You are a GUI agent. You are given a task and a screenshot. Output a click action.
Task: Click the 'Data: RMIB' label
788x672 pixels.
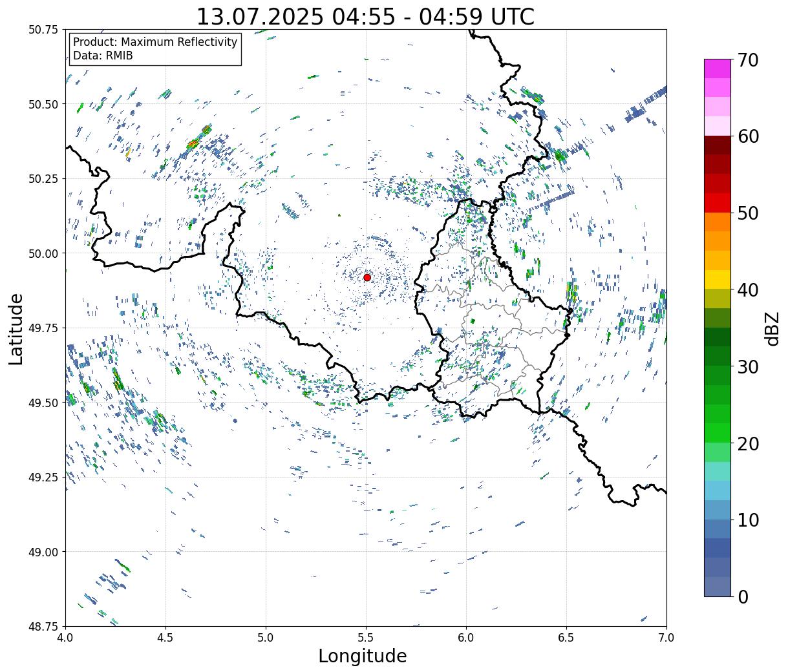pos(103,56)
